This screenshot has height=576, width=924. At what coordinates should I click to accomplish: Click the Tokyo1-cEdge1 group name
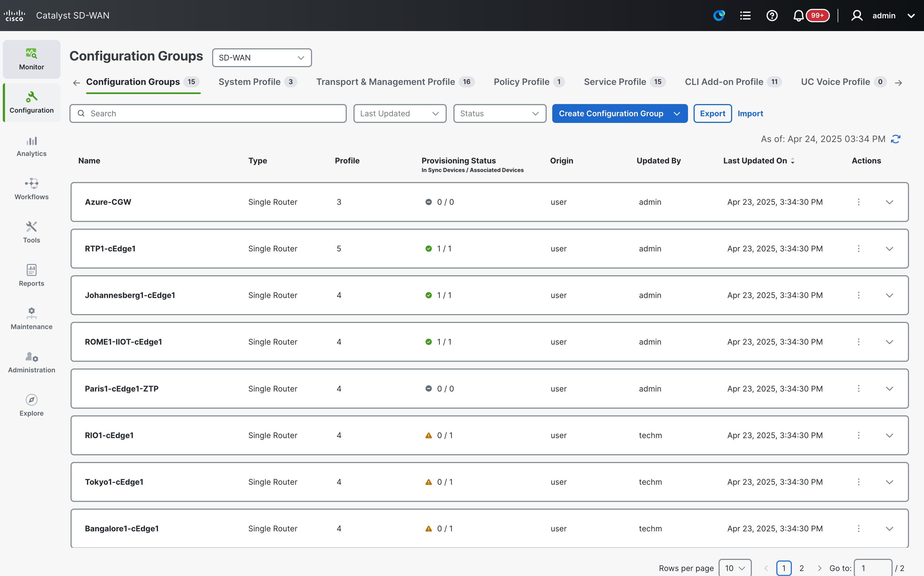point(114,482)
